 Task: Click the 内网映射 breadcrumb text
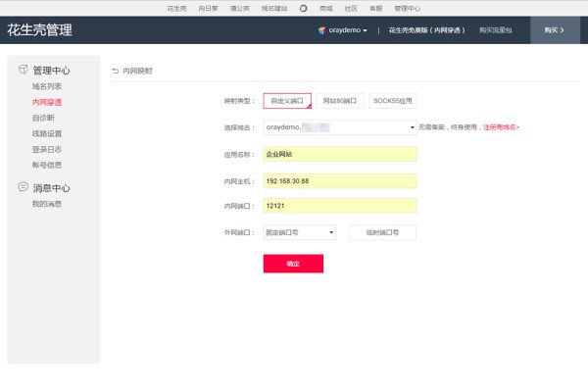click(x=137, y=71)
